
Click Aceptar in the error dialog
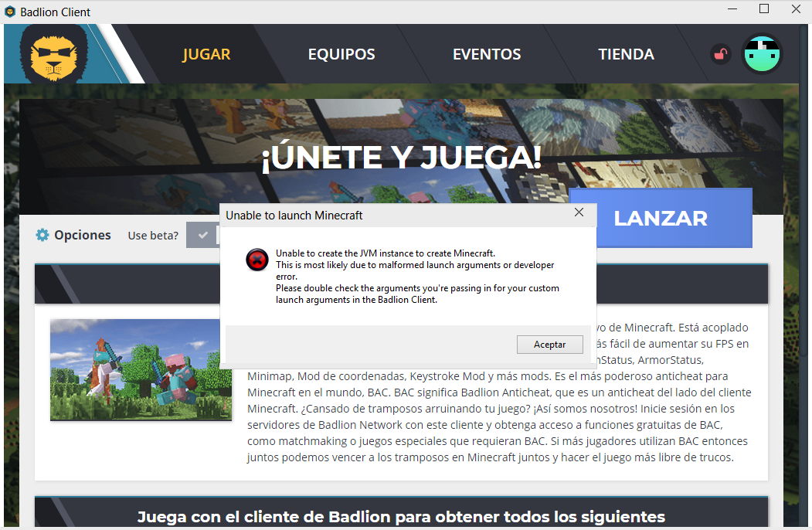[549, 345]
